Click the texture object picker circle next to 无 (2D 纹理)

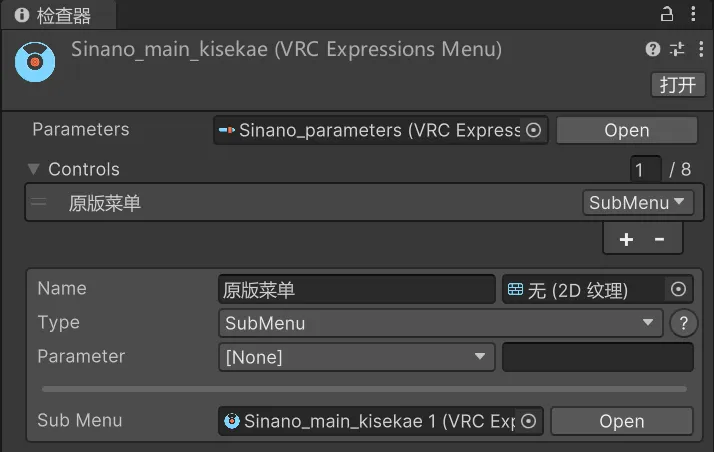coord(678,289)
